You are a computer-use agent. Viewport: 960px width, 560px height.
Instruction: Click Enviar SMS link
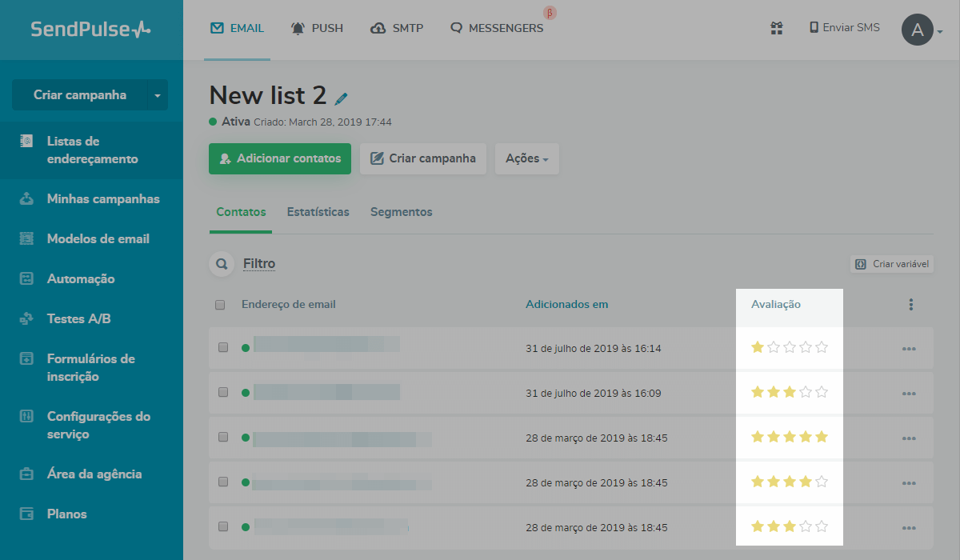(845, 27)
